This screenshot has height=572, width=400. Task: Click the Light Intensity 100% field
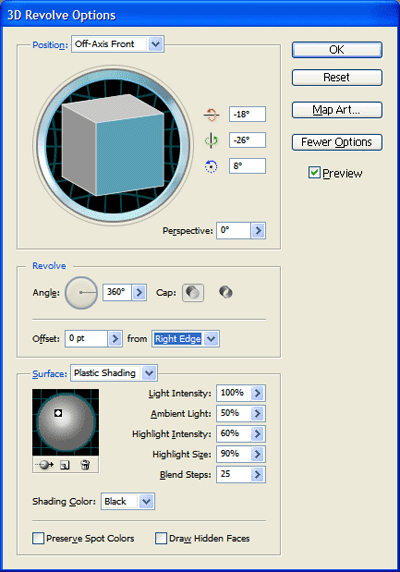[x=233, y=393]
